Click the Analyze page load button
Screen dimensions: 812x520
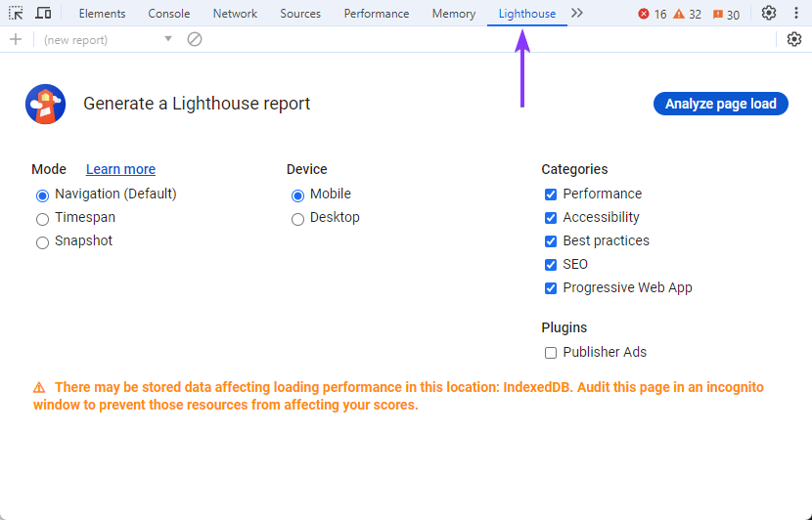[x=720, y=104]
